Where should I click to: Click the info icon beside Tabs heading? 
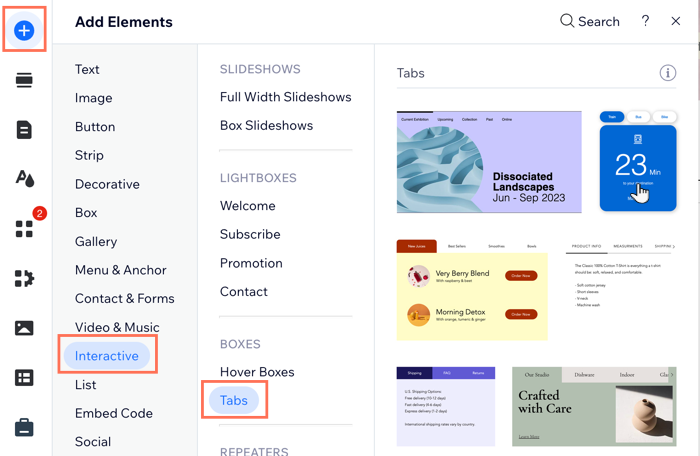[x=668, y=73]
